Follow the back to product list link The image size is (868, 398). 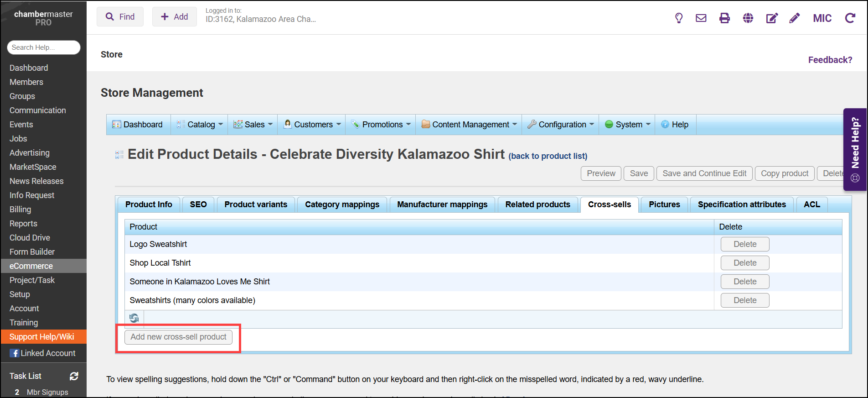548,156
